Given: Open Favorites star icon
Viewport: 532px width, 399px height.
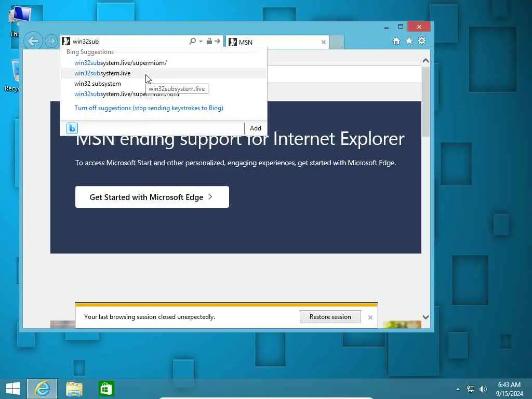Looking at the screenshot, I should coord(409,41).
